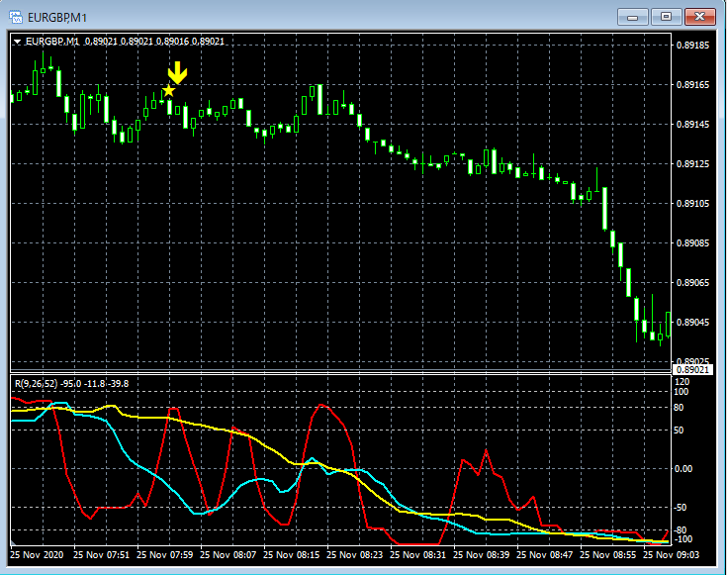The width and height of the screenshot is (728, 575).
Task: Click indicator scale level 0.00
Action: 683,469
